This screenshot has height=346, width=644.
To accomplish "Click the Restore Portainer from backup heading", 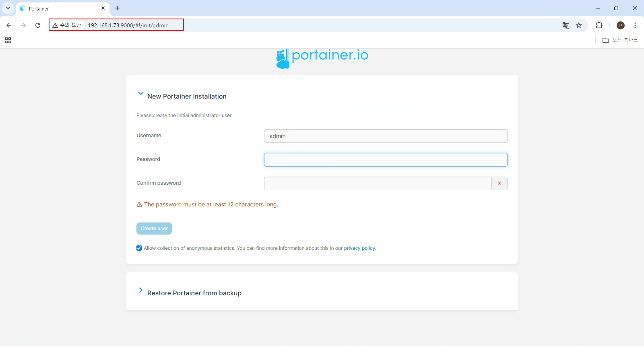I will click(x=194, y=293).
